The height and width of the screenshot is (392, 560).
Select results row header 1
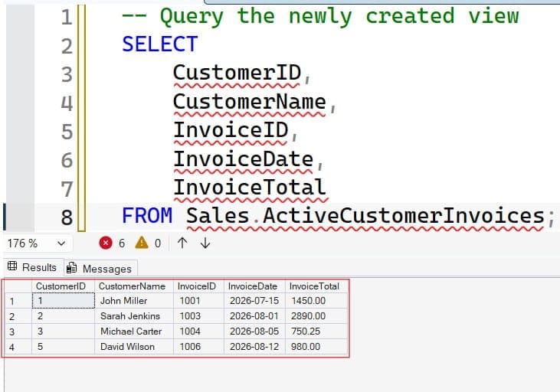[18, 301]
